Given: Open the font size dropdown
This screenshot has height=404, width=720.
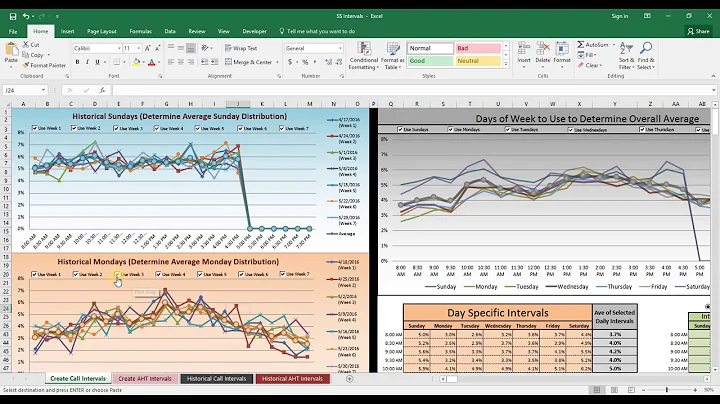Looking at the screenshot, I should pos(139,48).
